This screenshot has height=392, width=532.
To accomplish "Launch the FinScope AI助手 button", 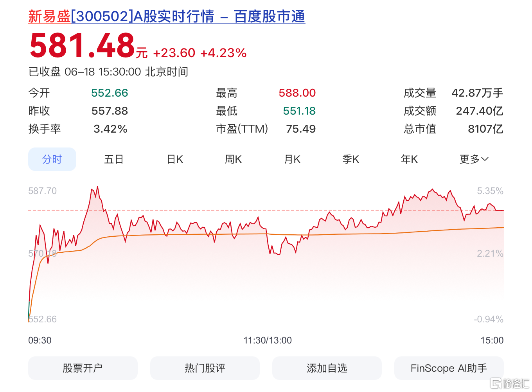I will (449, 368).
